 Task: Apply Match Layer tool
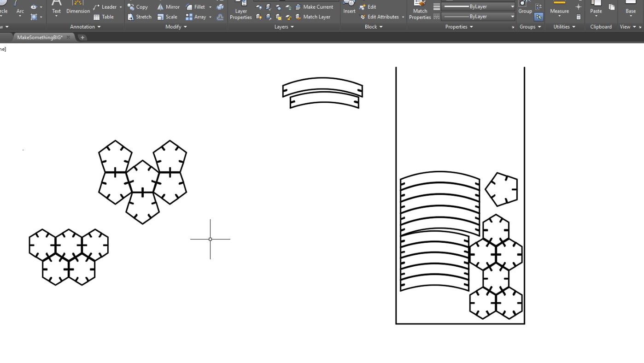point(313,17)
